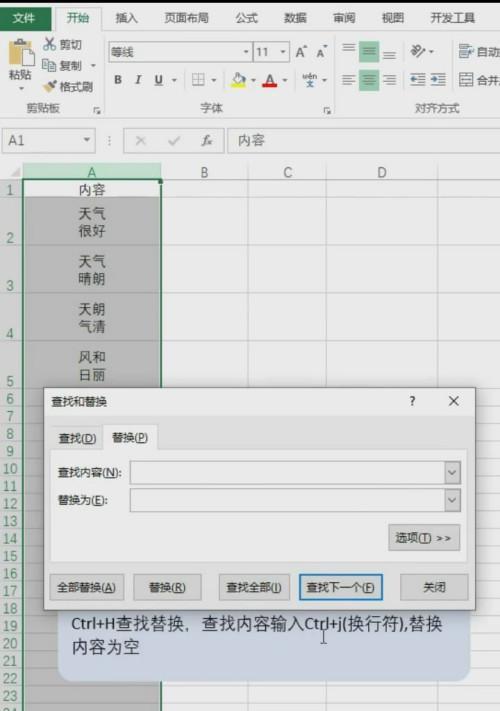Screen dimensions: 500x711
Task: Click the dialog help question mark
Action: pos(412,401)
